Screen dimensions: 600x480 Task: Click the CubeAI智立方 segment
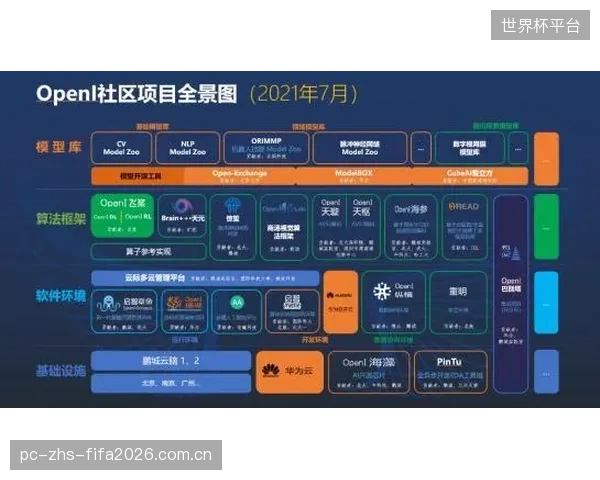470,176
